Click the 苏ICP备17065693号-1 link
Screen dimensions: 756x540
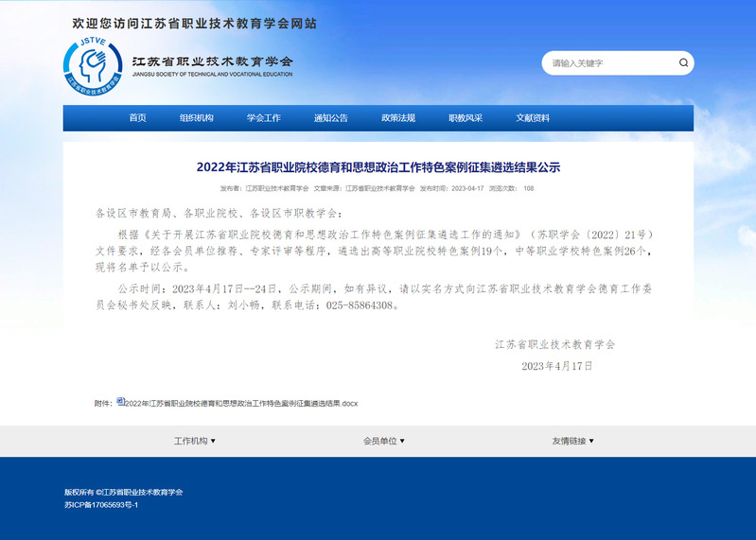(x=101, y=506)
